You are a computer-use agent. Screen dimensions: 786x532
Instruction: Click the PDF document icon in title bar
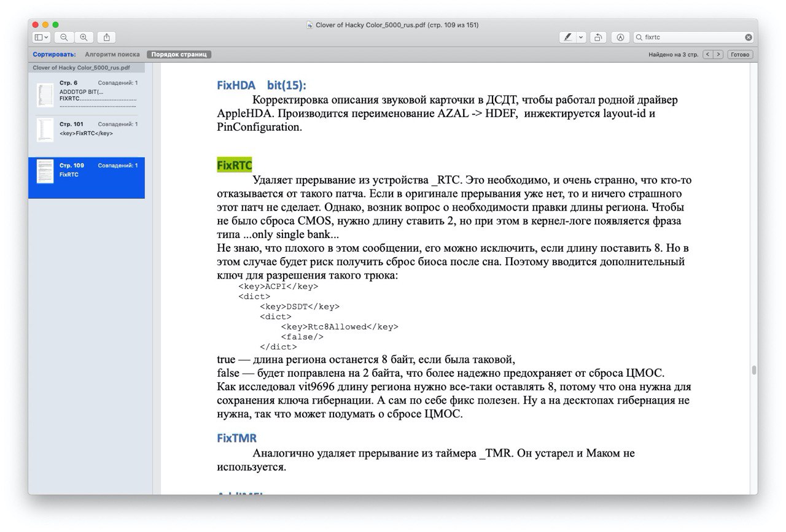tap(310, 25)
